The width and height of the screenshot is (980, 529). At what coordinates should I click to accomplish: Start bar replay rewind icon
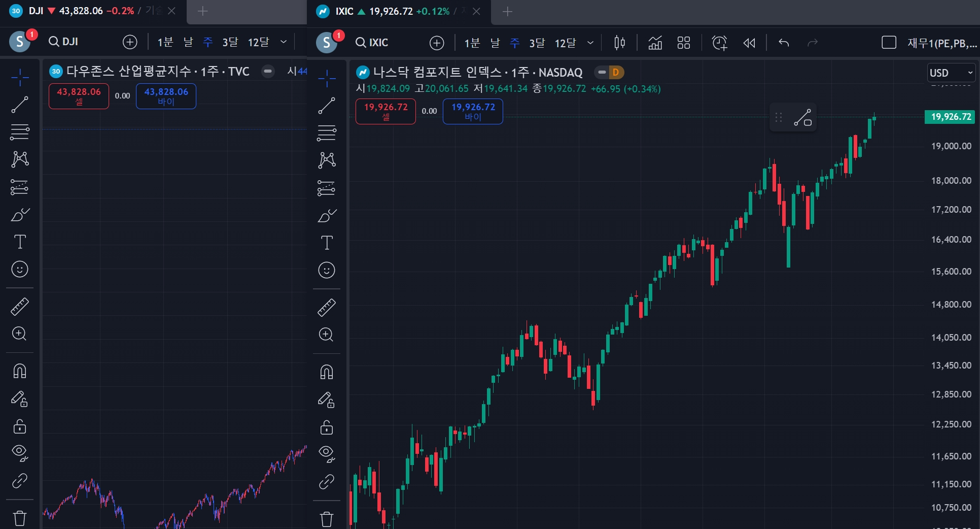coord(749,43)
